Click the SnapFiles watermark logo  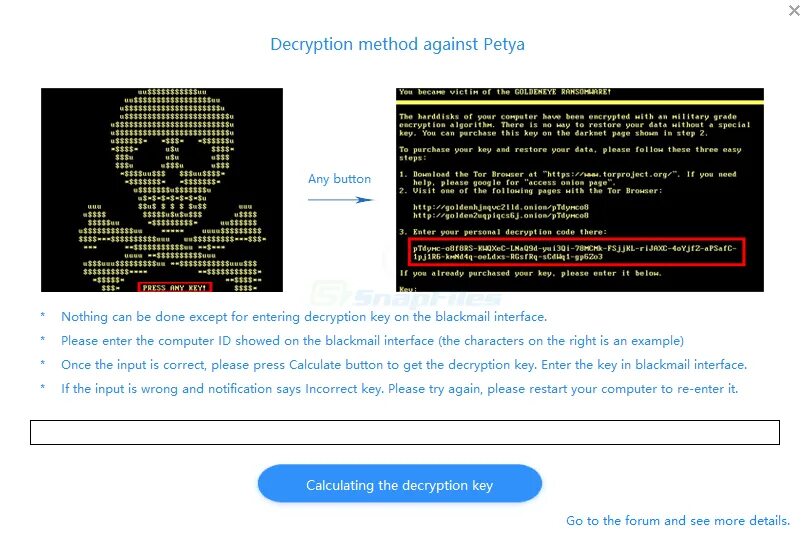pos(406,295)
